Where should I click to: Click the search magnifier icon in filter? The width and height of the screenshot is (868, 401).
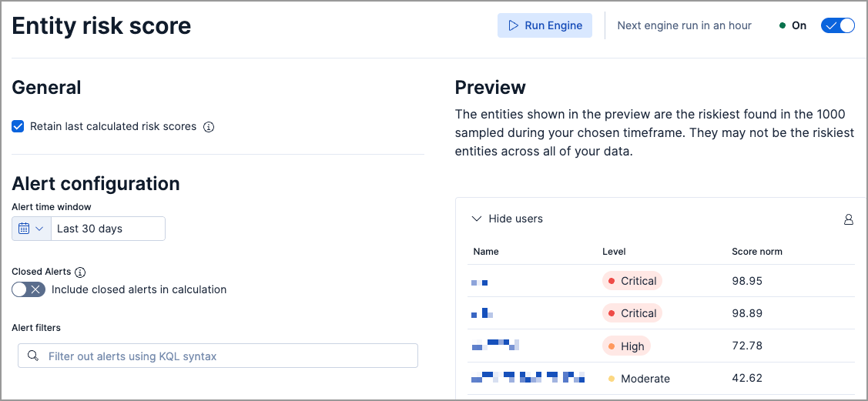pos(32,356)
